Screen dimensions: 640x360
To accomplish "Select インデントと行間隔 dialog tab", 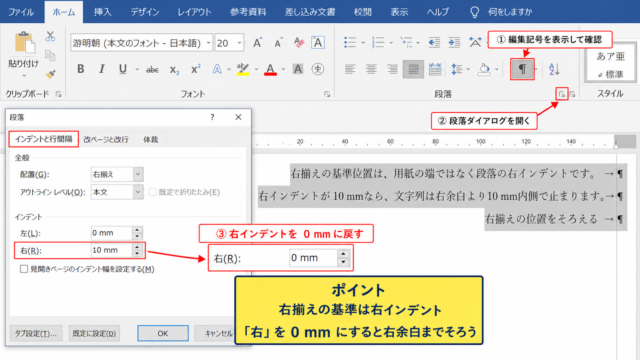I will click(x=44, y=139).
